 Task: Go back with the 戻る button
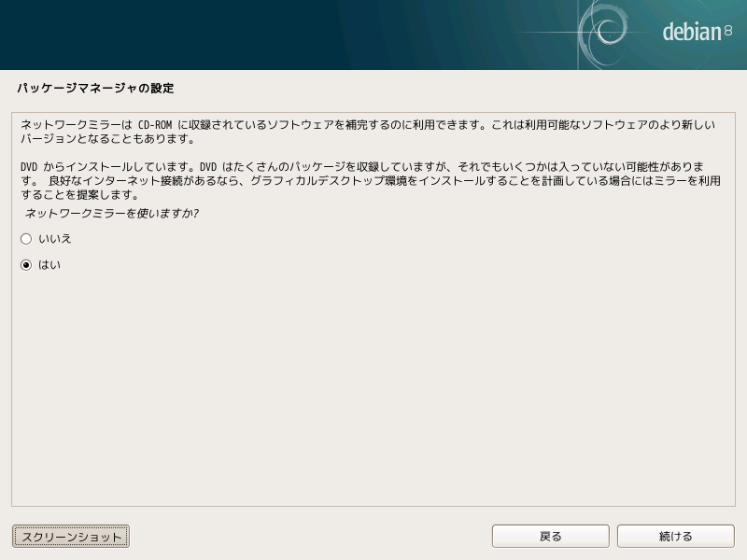point(550,537)
